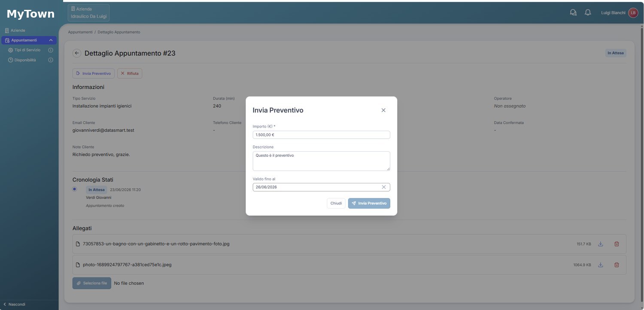644x310 pixels.
Task: Click the Non assegnato operator value
Action: click(x=510, y=106)
